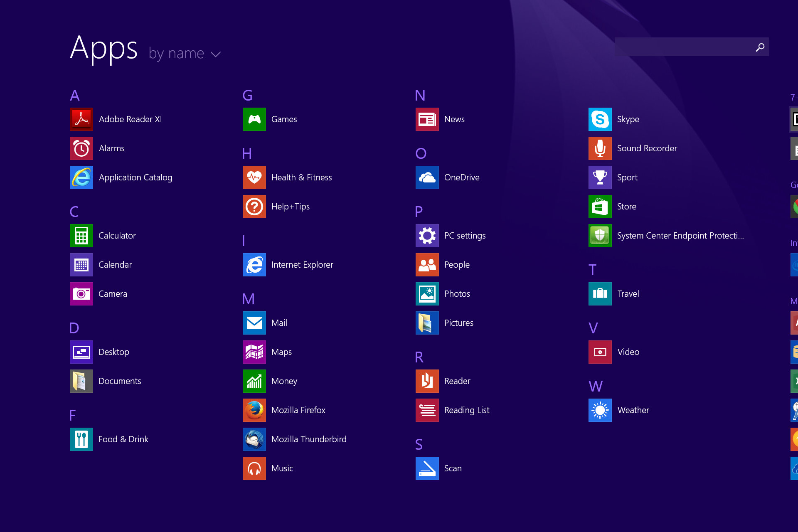
Task: Open the News app icon
Action: (x=427, y=119)
